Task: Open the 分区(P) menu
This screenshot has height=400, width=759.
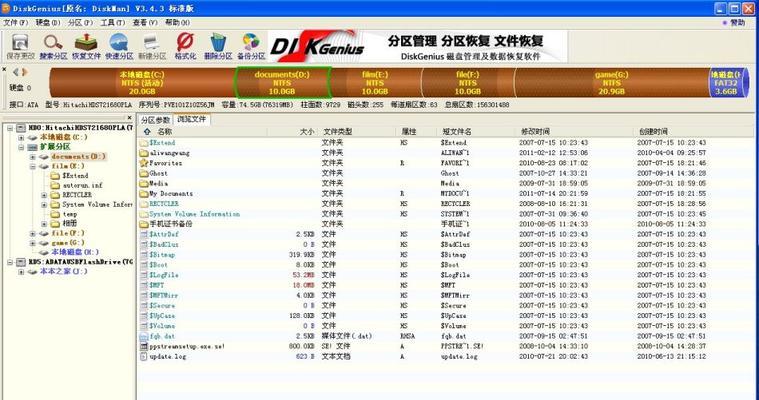Action: click(80, 23)
